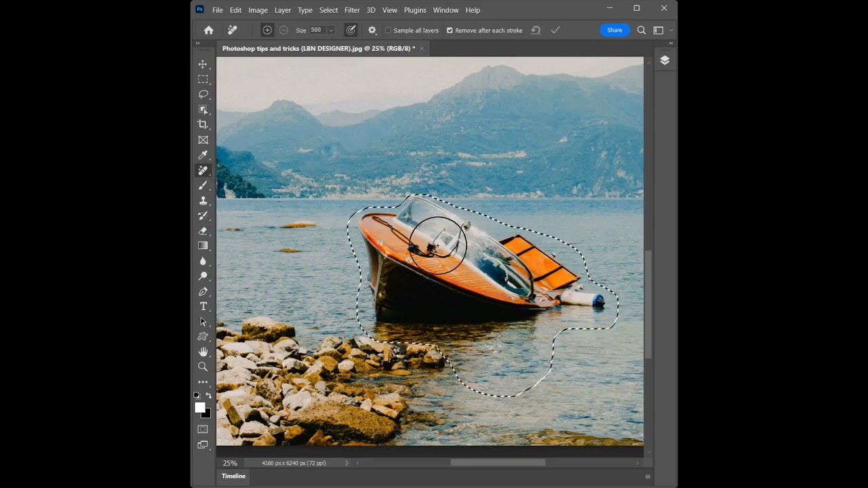Toggle Quick Mask mode

tap(203, 429)
